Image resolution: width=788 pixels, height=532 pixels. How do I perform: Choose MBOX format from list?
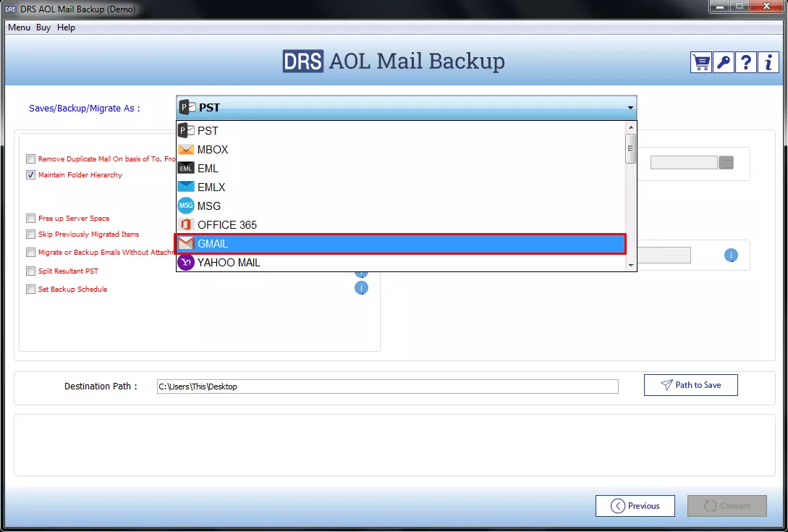(x=401, y=149)
